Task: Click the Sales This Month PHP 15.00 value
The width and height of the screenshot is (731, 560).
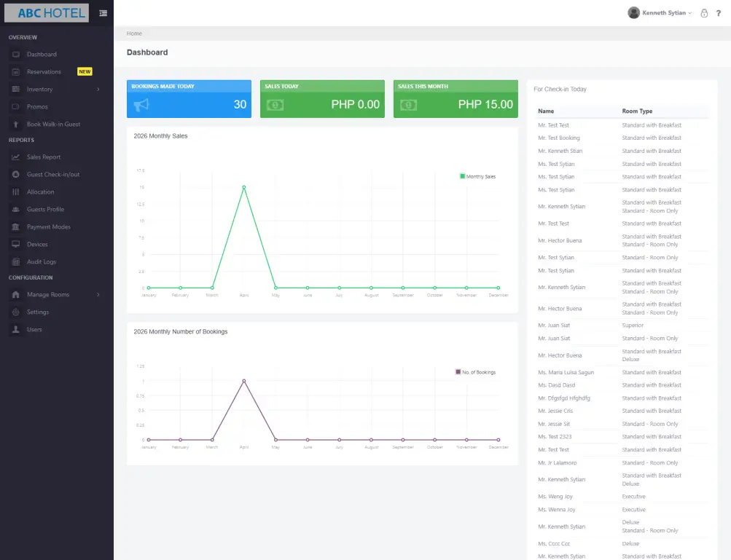Action: 485,104
